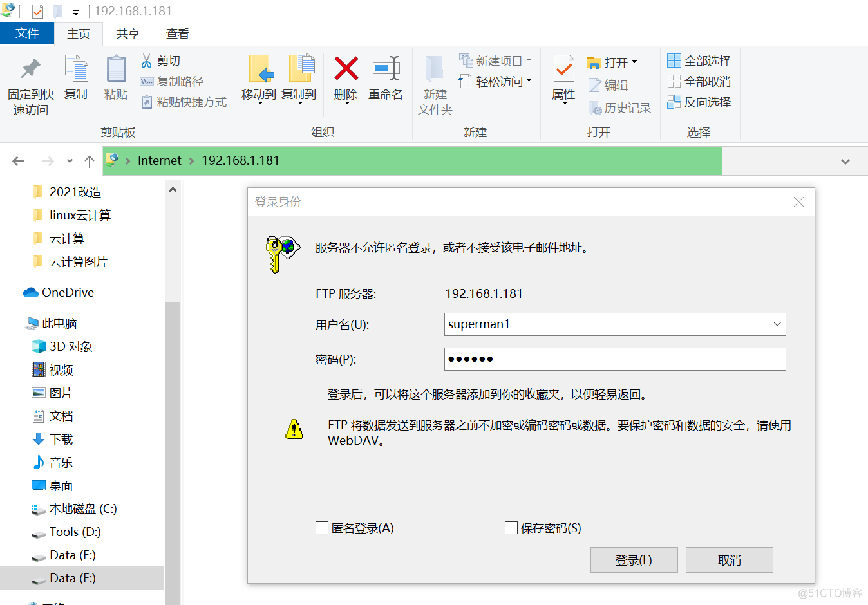Check the Save password (保存密码) checkbox
The image size is (868, 605).
tap(511, 528)
